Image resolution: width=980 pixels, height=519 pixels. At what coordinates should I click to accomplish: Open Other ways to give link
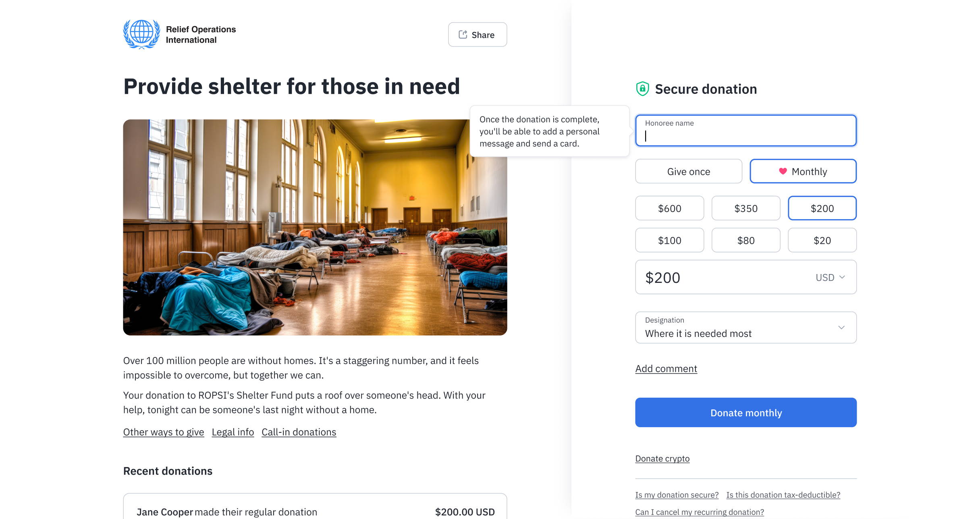coord(163,432)
